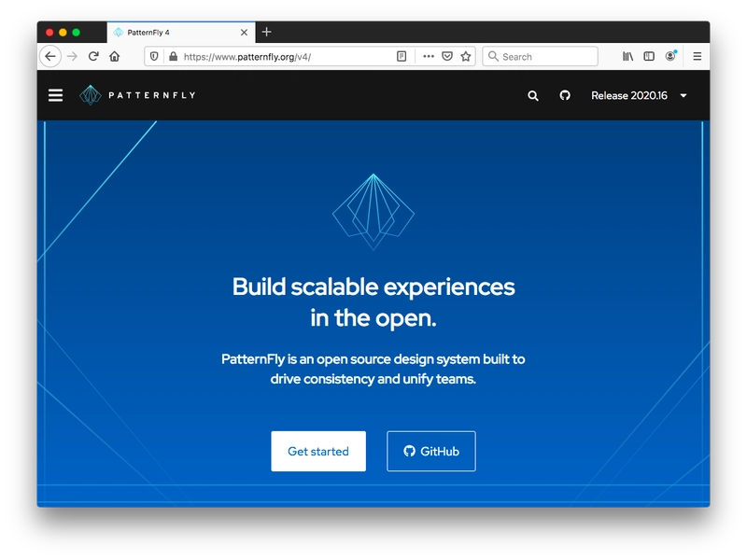The height and width of the screenshot is (560, 747).
Task: Toggle reader view in address bar
Action: point(402,57)
